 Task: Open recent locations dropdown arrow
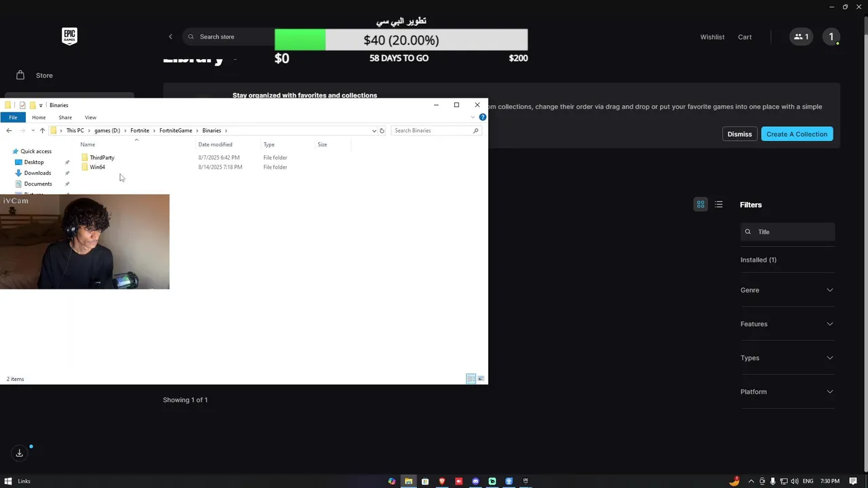32,131
